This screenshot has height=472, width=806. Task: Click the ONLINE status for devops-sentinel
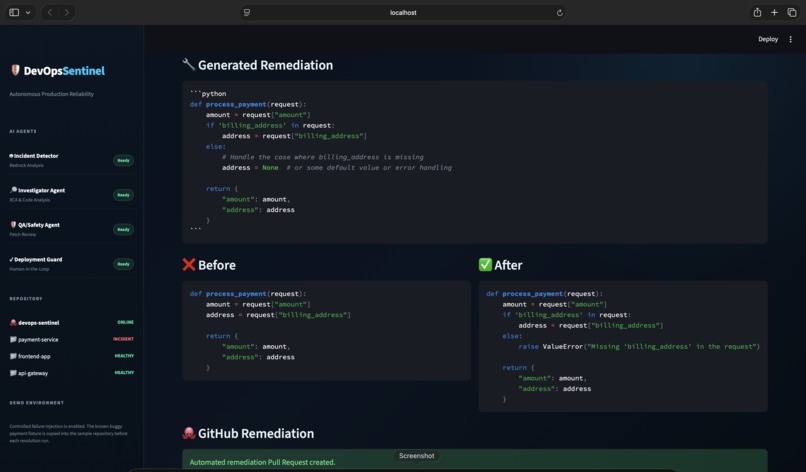125,322
